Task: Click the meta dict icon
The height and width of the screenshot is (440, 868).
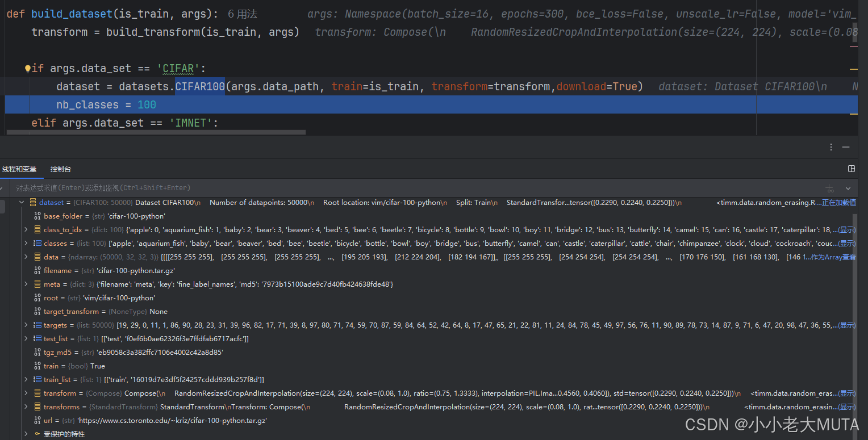Action: [x=37, y=284]
